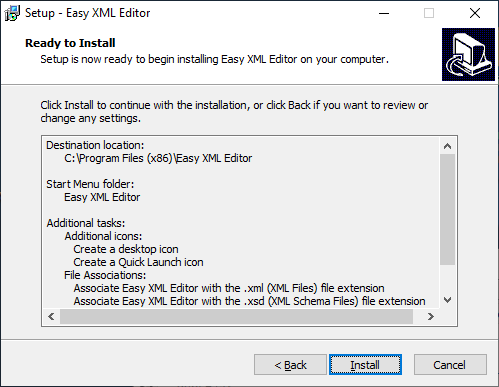
Task: Minimize the setup window
Action: coord(384,13)
